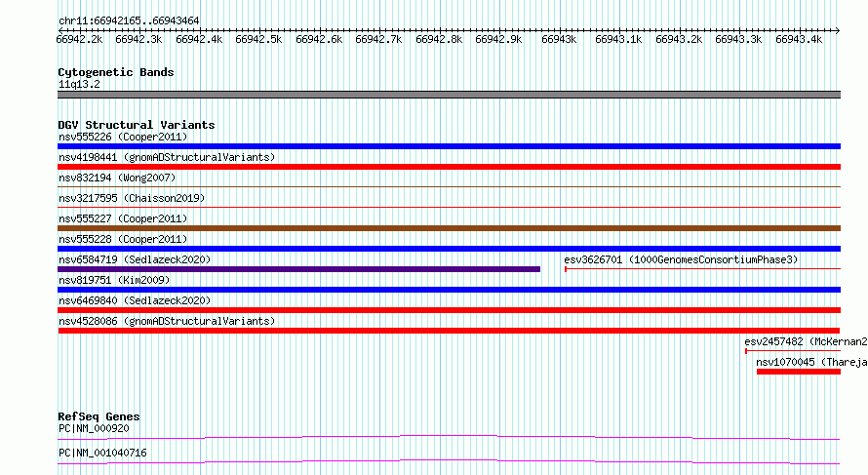Click the esv2457482 label text
Image resolution: width=868 pixels, height=475 pixels.
(773, 341)
